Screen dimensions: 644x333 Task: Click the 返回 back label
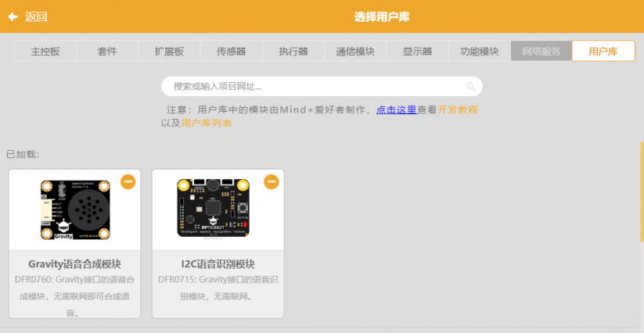[x=36, y=17]
